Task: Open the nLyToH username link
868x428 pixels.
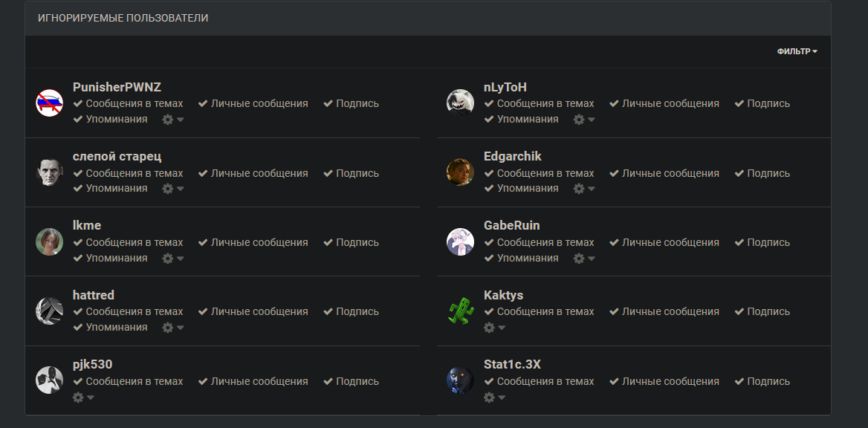Action: (x=505, y=87)
